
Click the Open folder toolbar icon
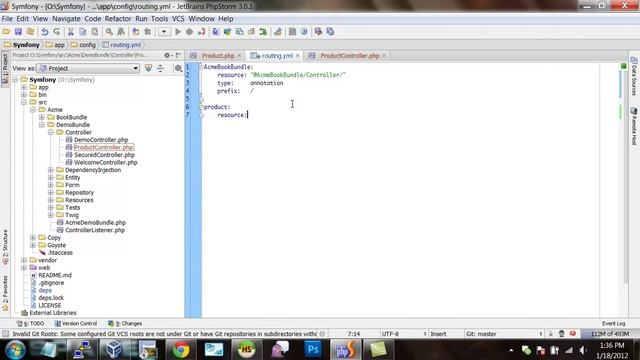tap(6, 32)
